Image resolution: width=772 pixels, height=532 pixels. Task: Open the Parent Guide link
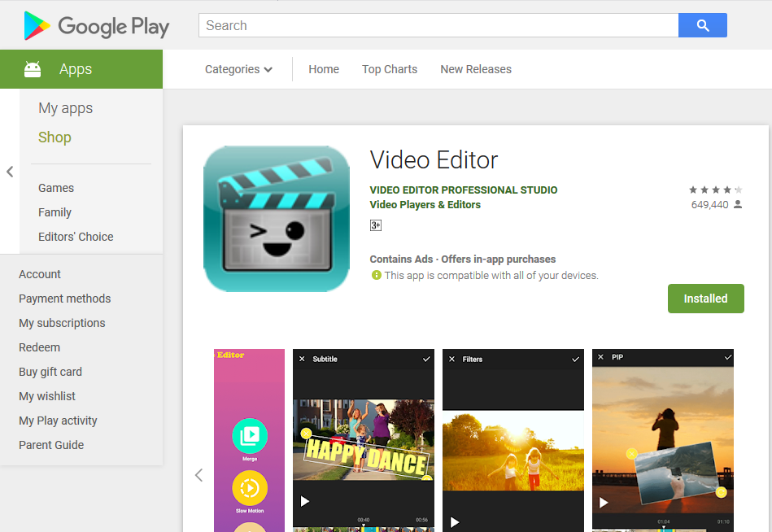(x=51, y=445)
